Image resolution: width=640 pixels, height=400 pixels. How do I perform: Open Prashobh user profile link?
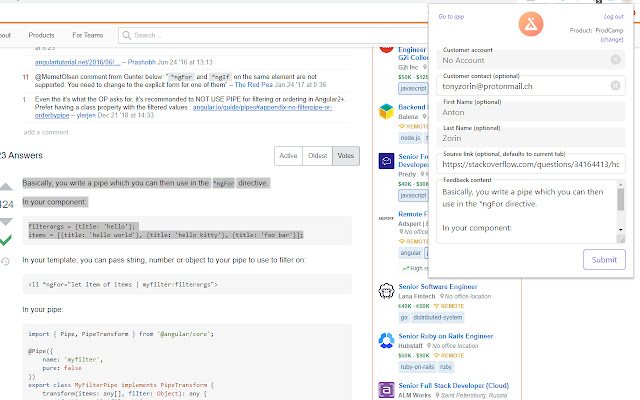click(142, 62)
